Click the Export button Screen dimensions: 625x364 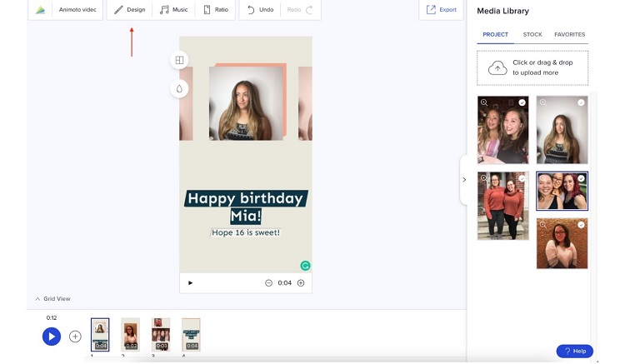coord(441,10)
